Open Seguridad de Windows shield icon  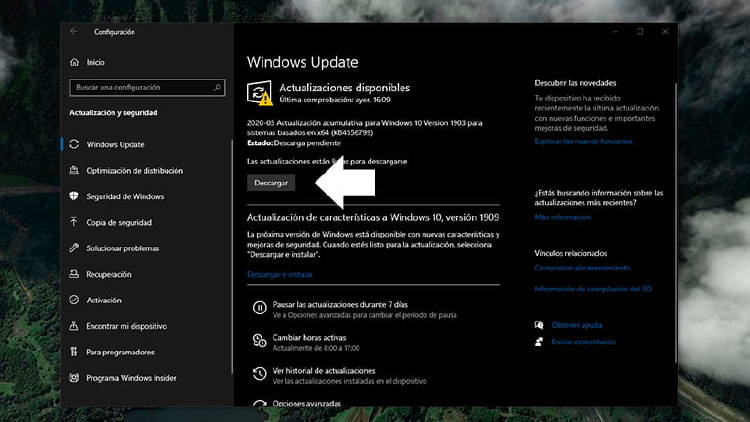75,196
